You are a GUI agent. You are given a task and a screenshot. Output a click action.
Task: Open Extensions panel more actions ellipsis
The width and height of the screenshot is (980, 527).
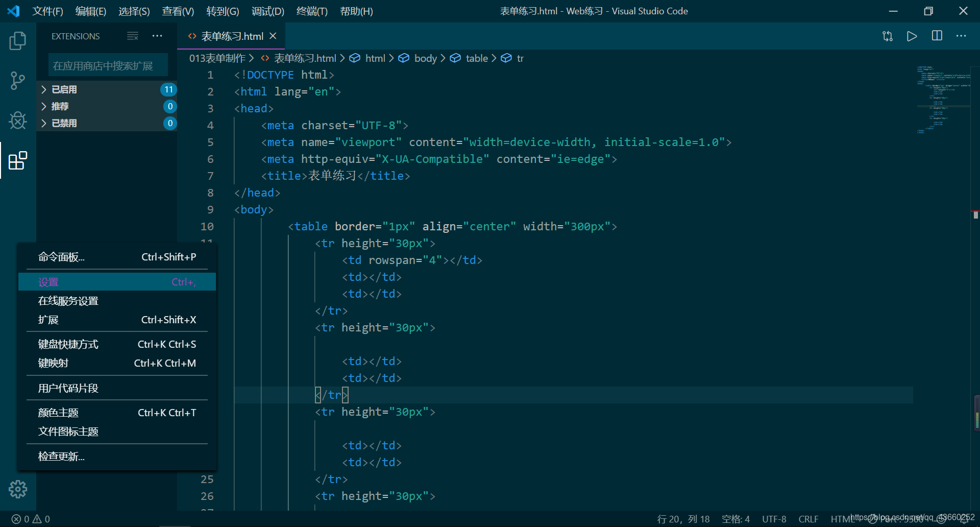pyautogui.click(x=157, y=36)
